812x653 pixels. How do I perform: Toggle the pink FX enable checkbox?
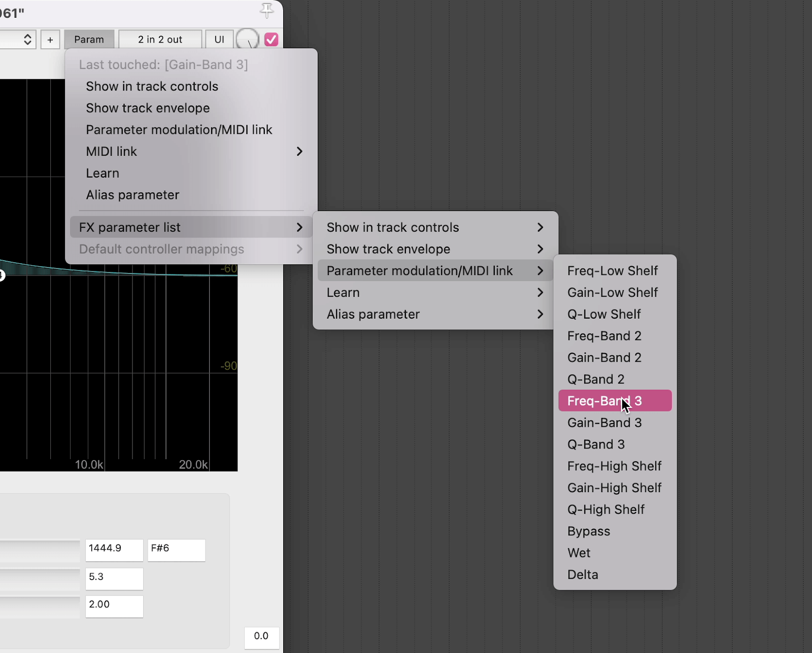click(272, 39)
